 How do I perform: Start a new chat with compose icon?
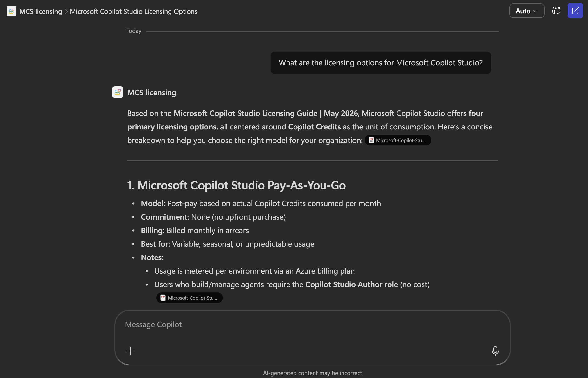tap(575, 11)
